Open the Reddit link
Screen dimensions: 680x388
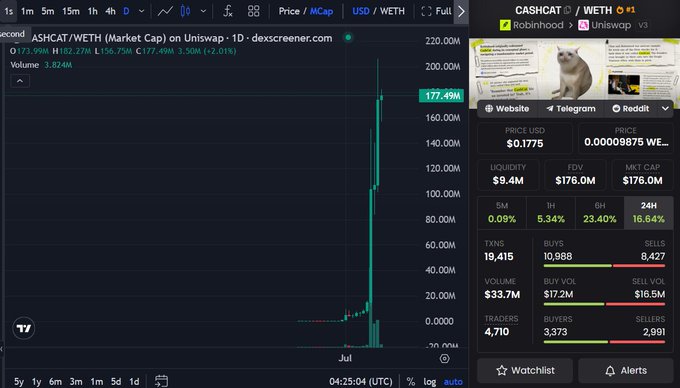pyautogui.click(x=630, y=109)
